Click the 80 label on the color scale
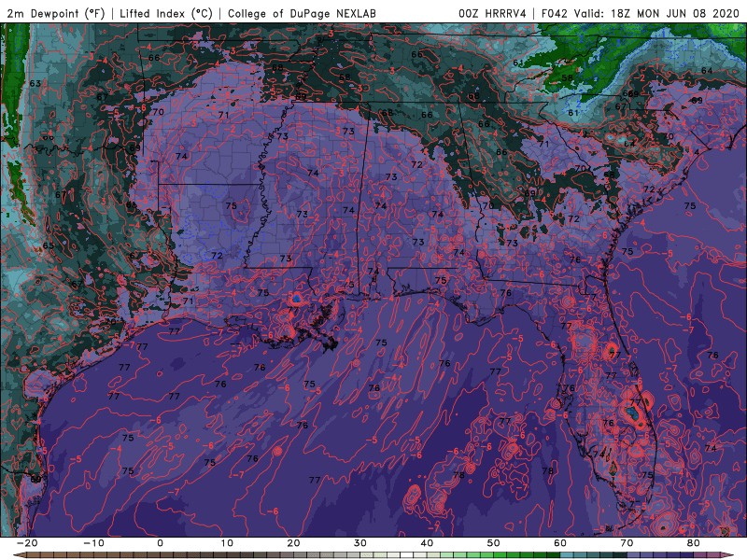 pos(694,543)
